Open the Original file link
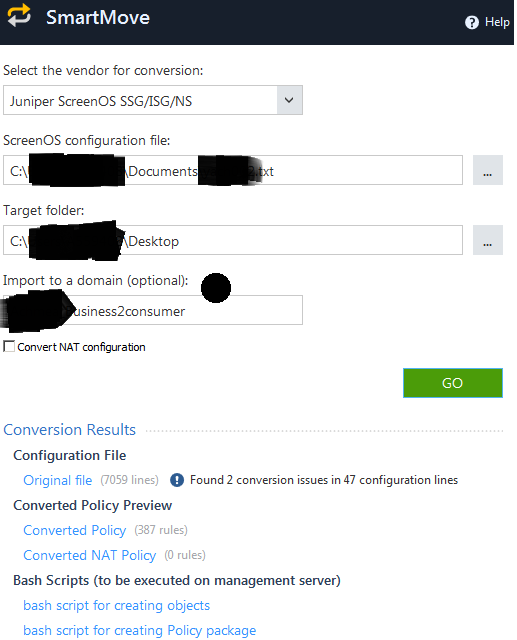 (58, 480)
